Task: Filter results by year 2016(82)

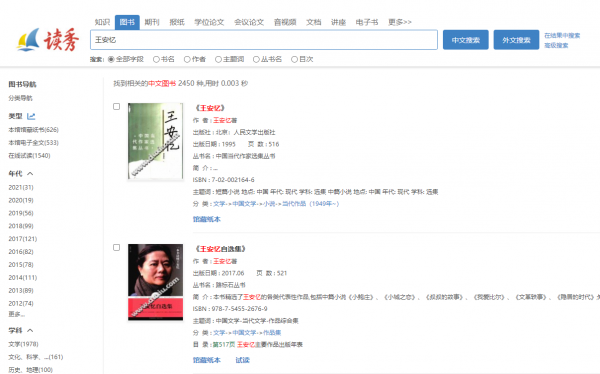Action: tap(21, 252)
